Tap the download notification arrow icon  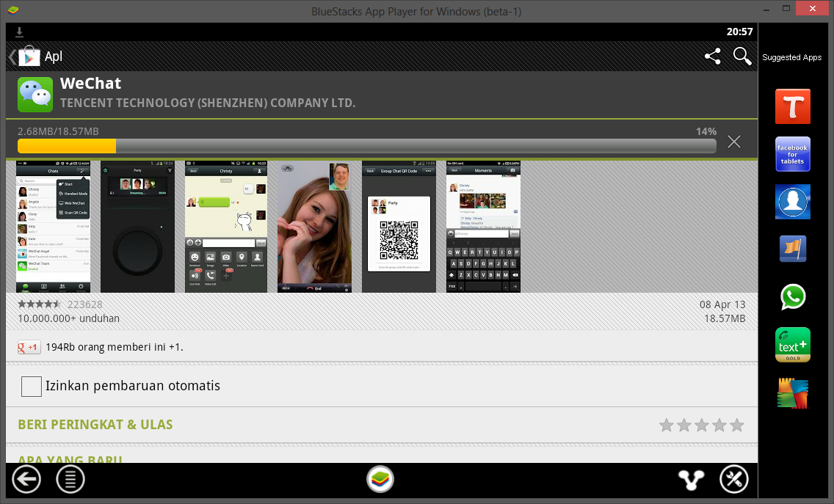pyautogui.click(x=19, y=32)
